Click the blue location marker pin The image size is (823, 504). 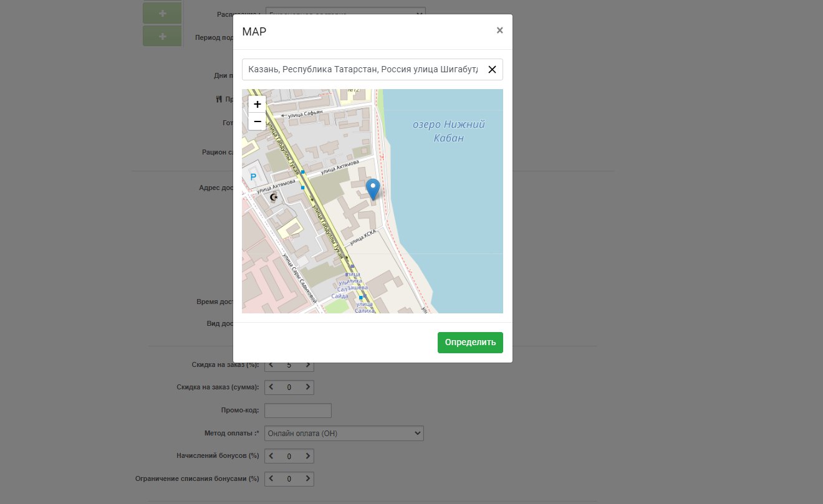coord(373,188)
